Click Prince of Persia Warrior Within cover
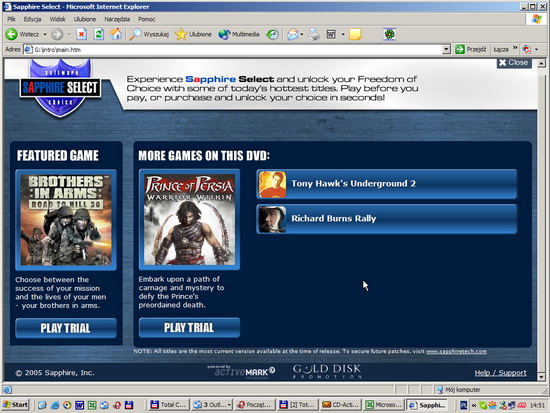Viewport: 550px width, 413px height. (189, 219)
